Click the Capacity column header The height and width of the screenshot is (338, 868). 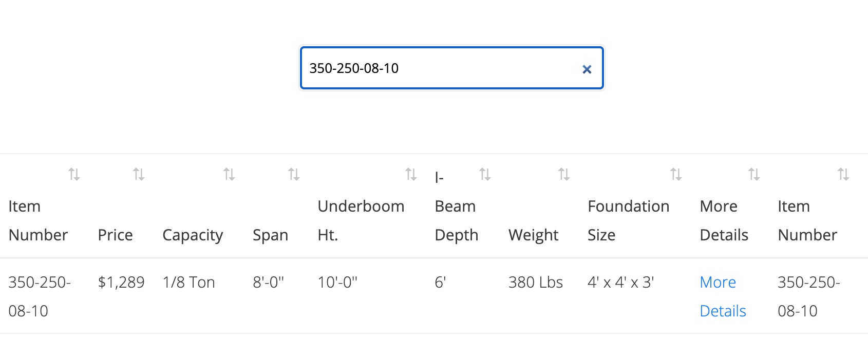[193, 235]
